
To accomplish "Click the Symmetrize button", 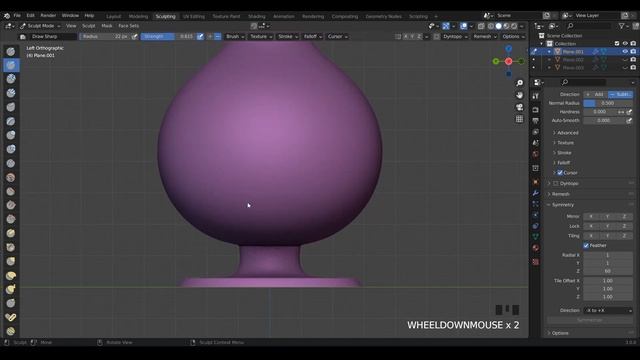I will coord(590,320).
